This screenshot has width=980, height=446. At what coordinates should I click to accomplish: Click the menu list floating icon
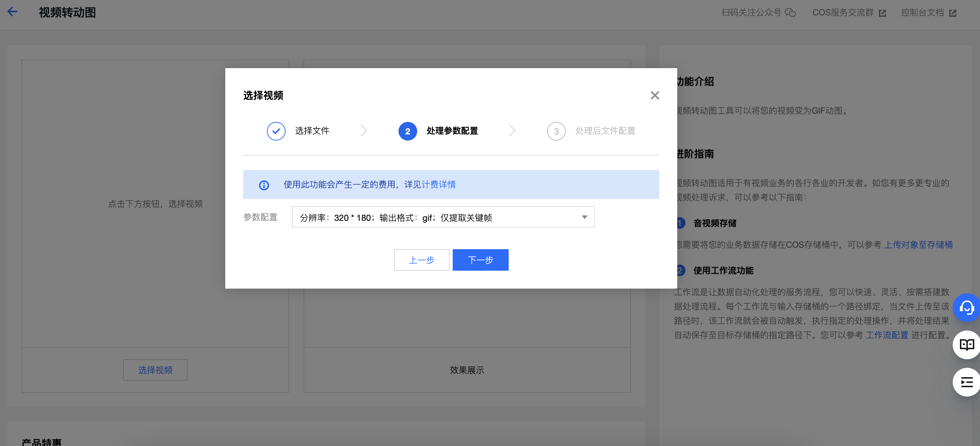pyautogui.click(x=966, y=382)
